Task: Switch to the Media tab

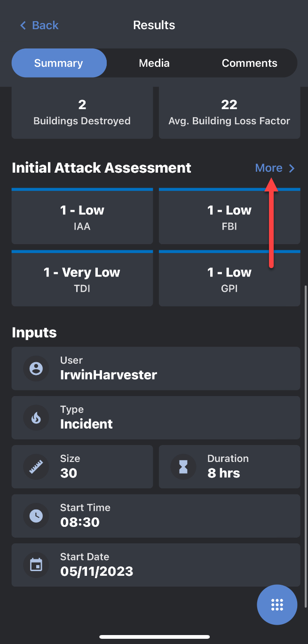Action: (154, 63)
